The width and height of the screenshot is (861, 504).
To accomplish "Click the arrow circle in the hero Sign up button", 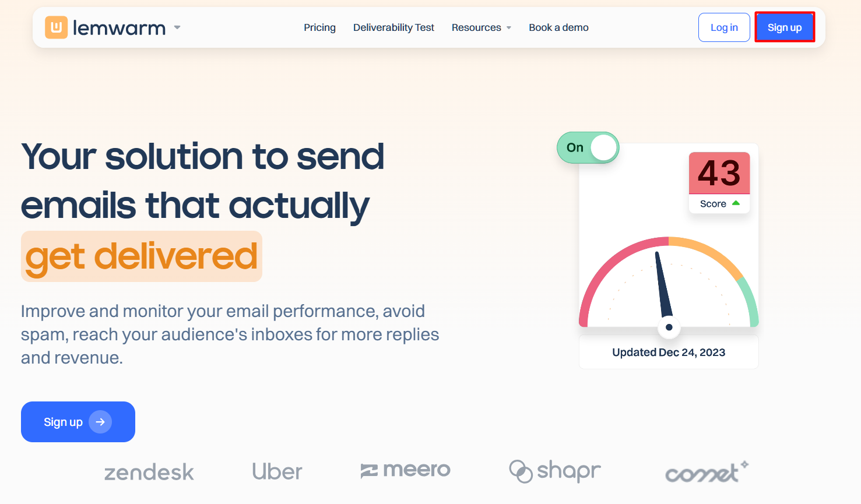I will coord(100,422).
